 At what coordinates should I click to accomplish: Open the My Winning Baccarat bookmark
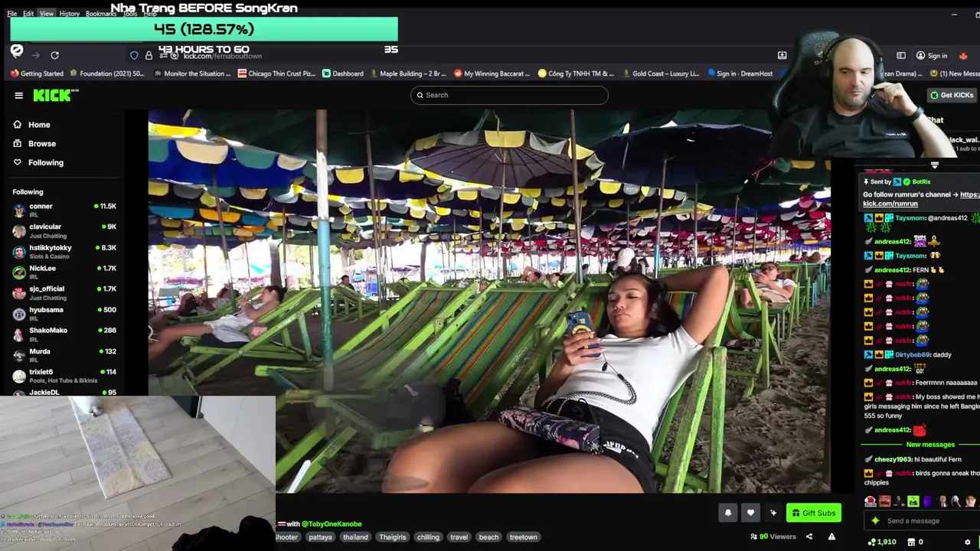[x=492, y=73]
